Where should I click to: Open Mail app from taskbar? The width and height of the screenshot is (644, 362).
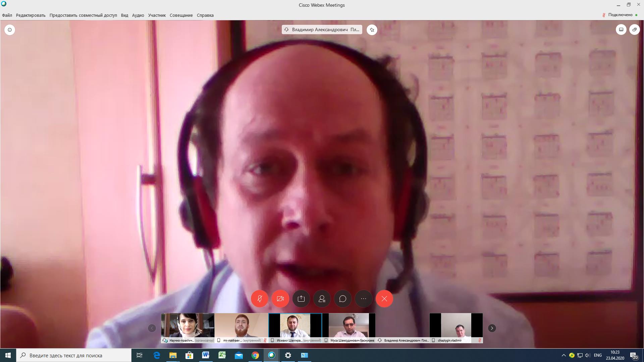238,355
